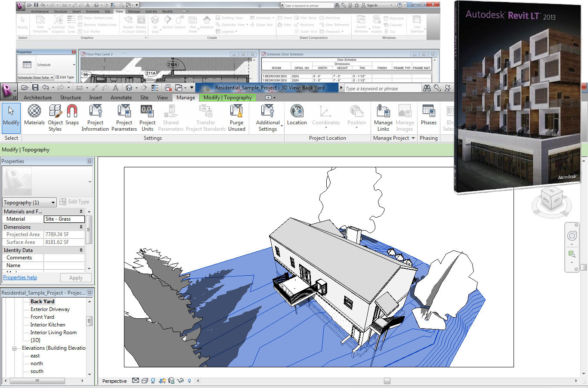Image resolution: width=588 pixels, height=388 pixels.
Task: Click the Comments property field
Action: click(64, 258)
